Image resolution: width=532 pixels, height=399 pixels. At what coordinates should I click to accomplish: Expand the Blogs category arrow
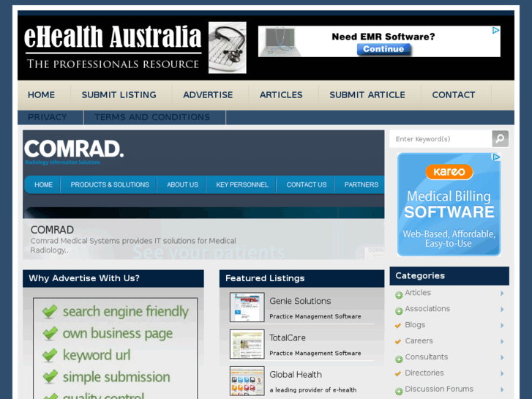click(x=502, y=325)
